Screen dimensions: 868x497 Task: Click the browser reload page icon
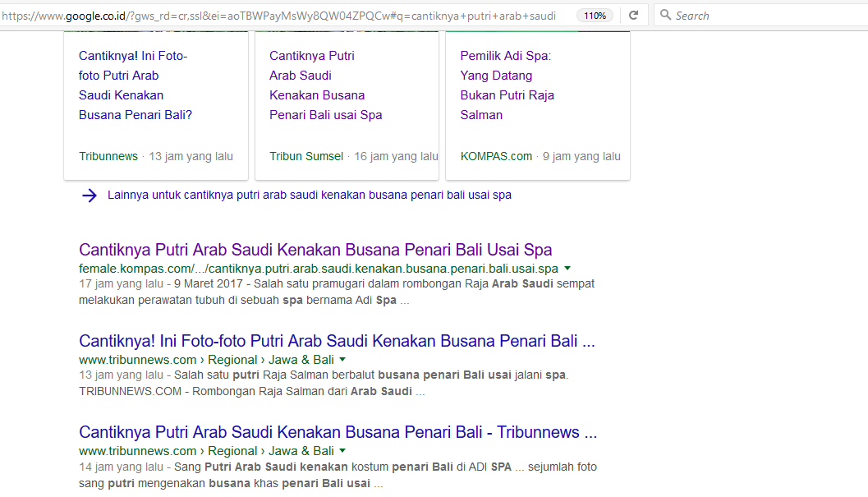pos(634,16)
